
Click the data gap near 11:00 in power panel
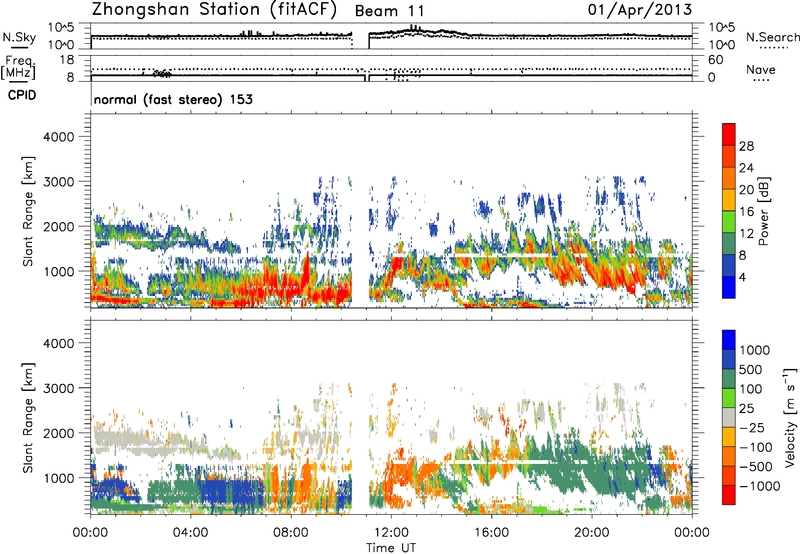(360, 211)
